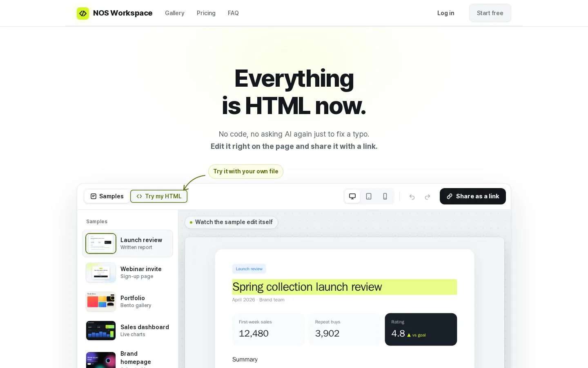Click the Webinar invite title text

click(x=141, y=269)
